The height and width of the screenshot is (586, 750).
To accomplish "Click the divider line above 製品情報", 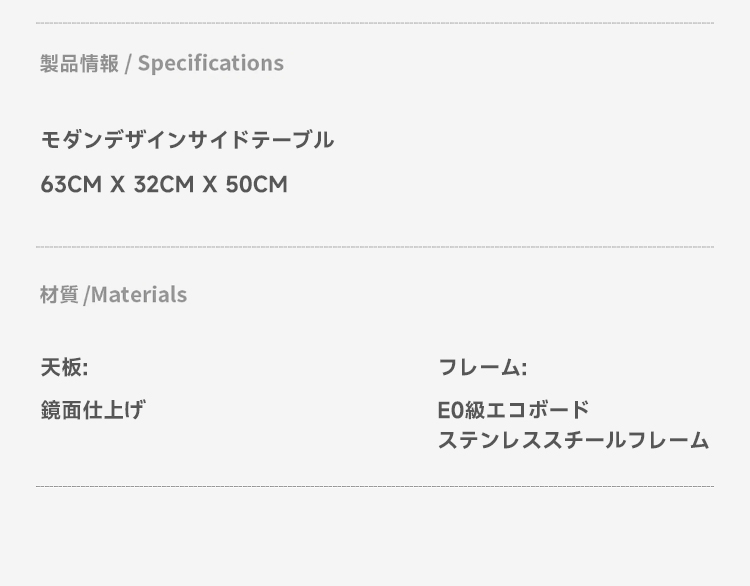I will pos(375,23).
